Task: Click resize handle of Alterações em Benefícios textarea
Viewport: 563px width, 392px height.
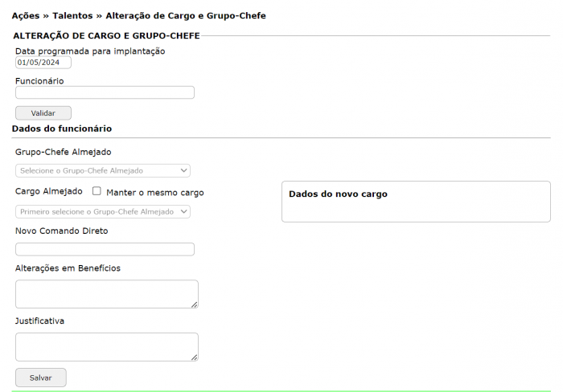Action: coord(194,304)
